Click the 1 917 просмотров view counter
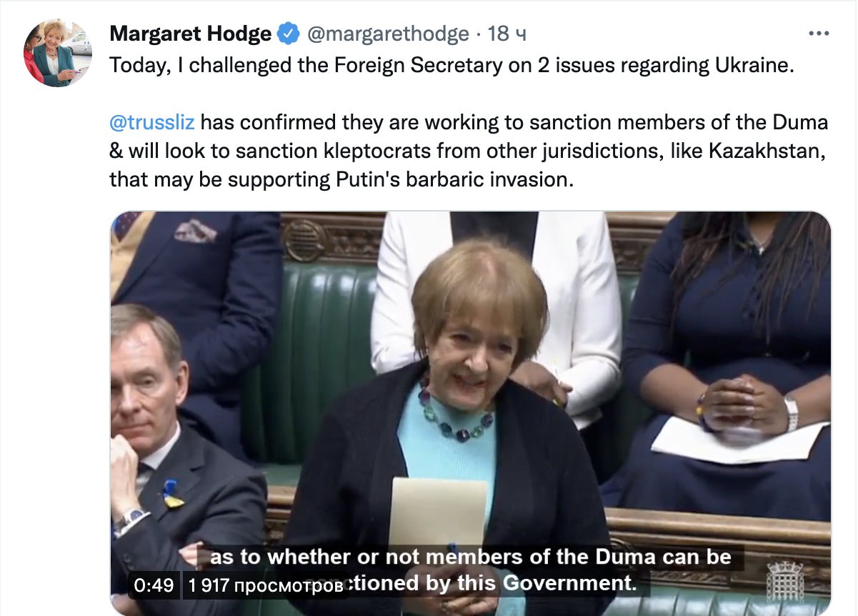 (x=265, y=585)
